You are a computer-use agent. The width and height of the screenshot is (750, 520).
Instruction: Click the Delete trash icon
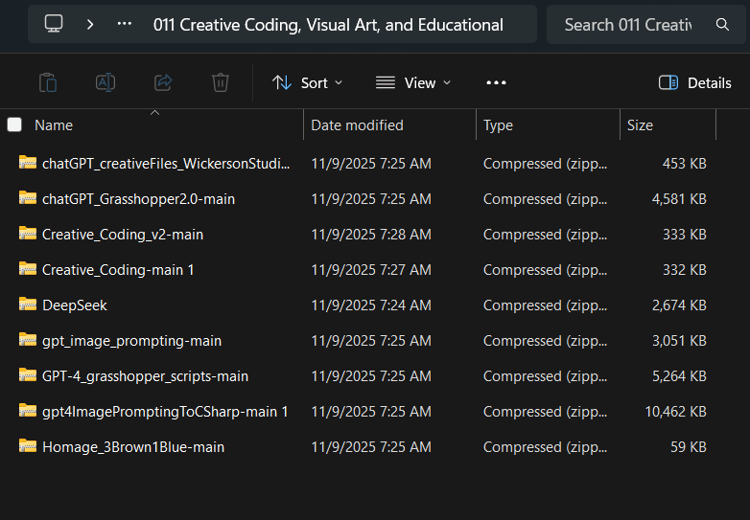tap(221, 83)
